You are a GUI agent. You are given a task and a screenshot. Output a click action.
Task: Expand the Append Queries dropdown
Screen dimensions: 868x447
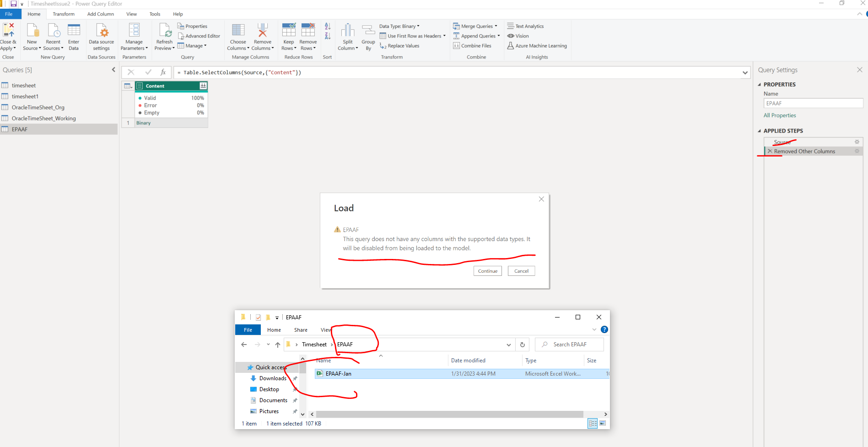(499, 36)
